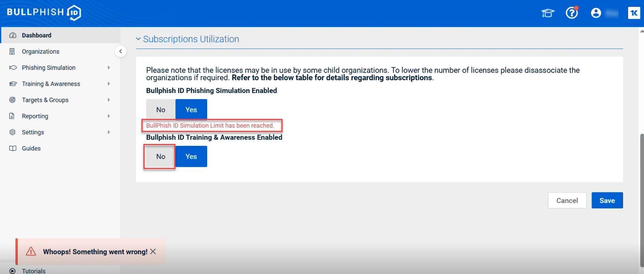The image size is (644, 274).
Task: Open the graduation cap training icon
Action: (x=548, y=13)
